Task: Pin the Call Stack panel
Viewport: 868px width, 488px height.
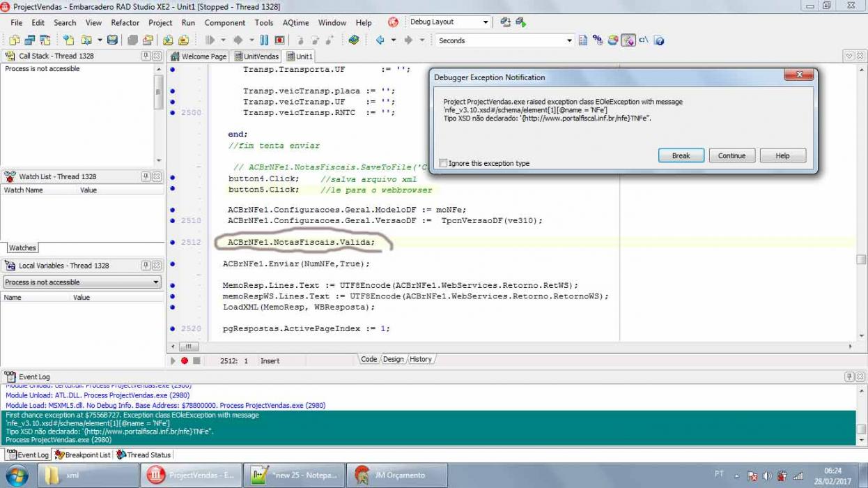Action: 146,56
